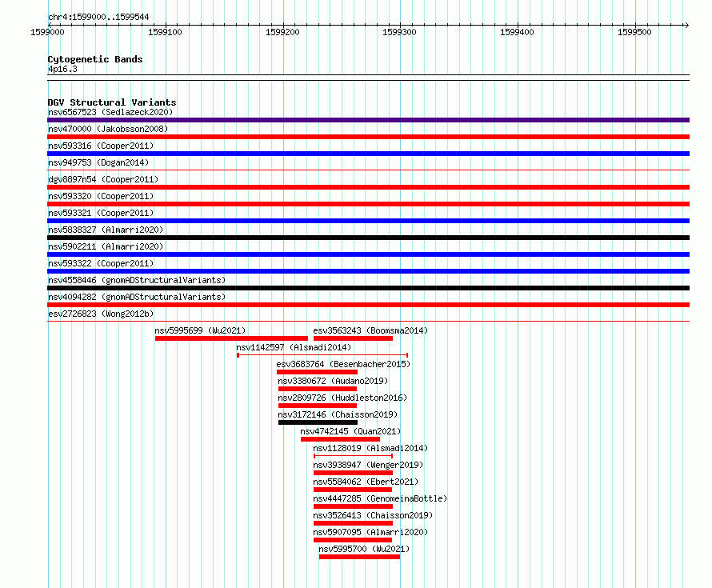Click the red dgv8897n54 variant bar
712x588 pixels.
pos(368,187)
